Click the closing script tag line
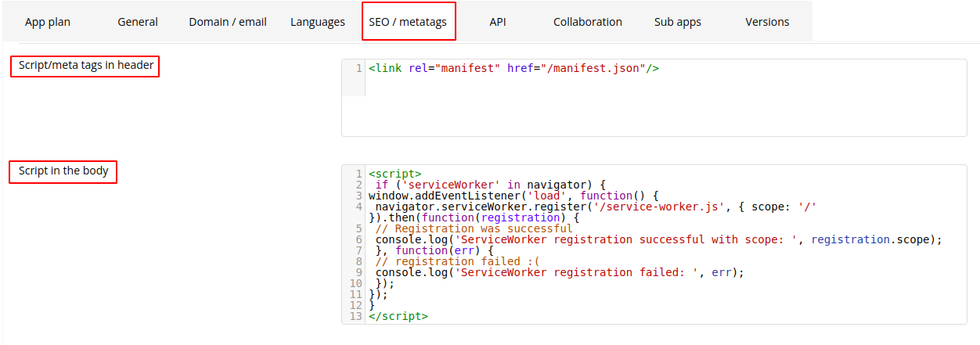The image size is (980, 345). (x=398, y=316)
